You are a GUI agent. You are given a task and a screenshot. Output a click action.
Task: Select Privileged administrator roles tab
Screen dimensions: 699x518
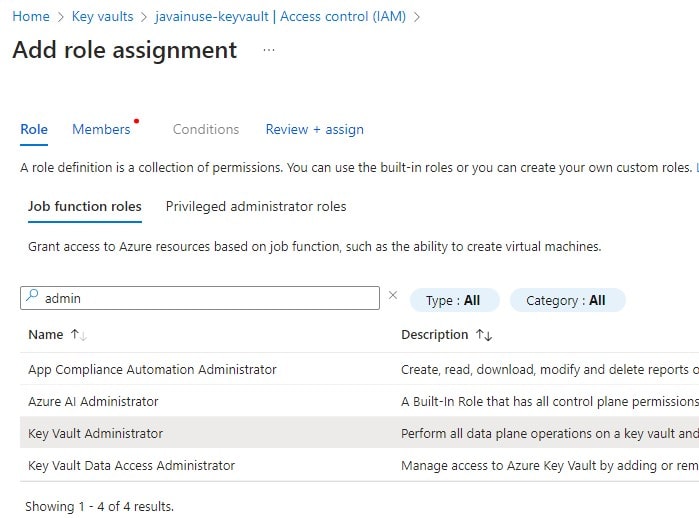click(256, 206)
